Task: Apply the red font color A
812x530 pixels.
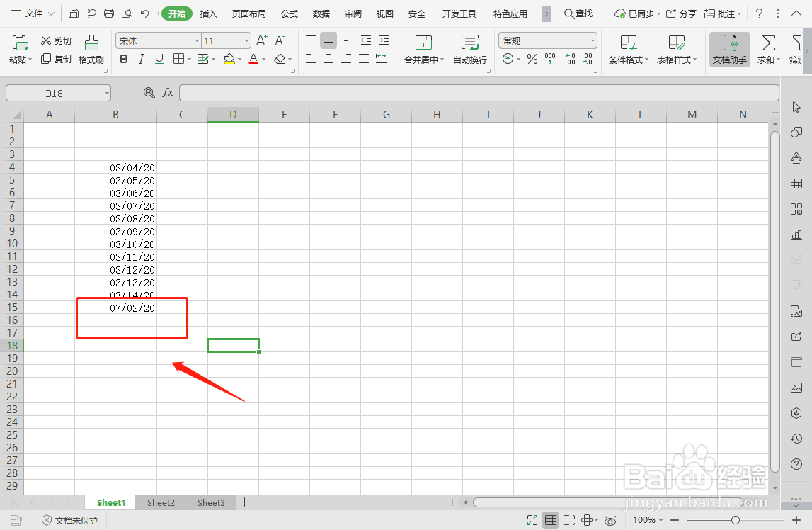Action: [x=253, y=59]
